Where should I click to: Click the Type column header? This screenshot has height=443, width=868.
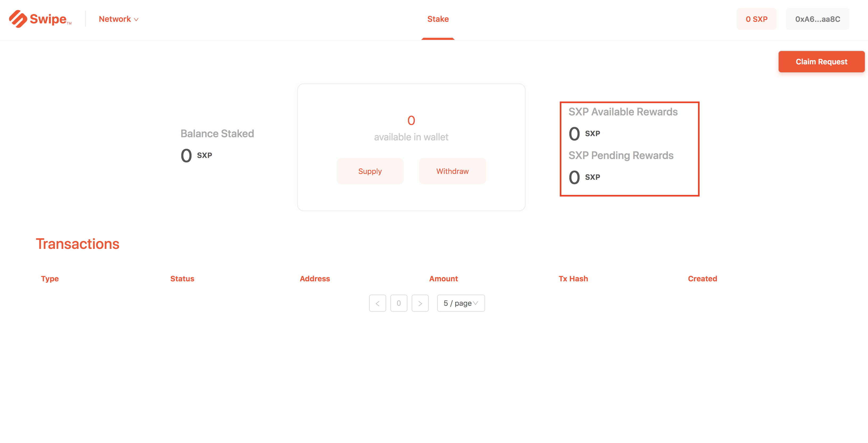[x=50, y=279]
